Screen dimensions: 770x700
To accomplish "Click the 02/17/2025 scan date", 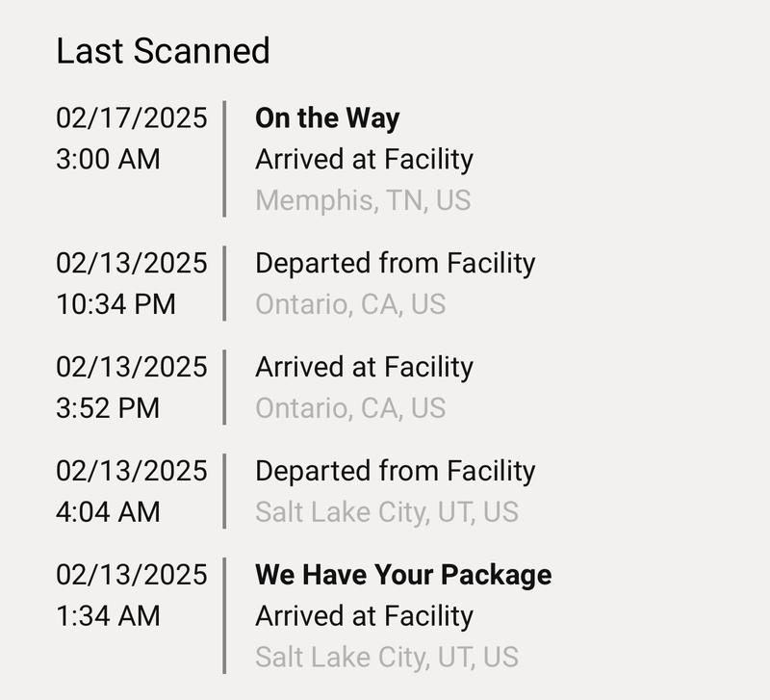I will [132, 117].
